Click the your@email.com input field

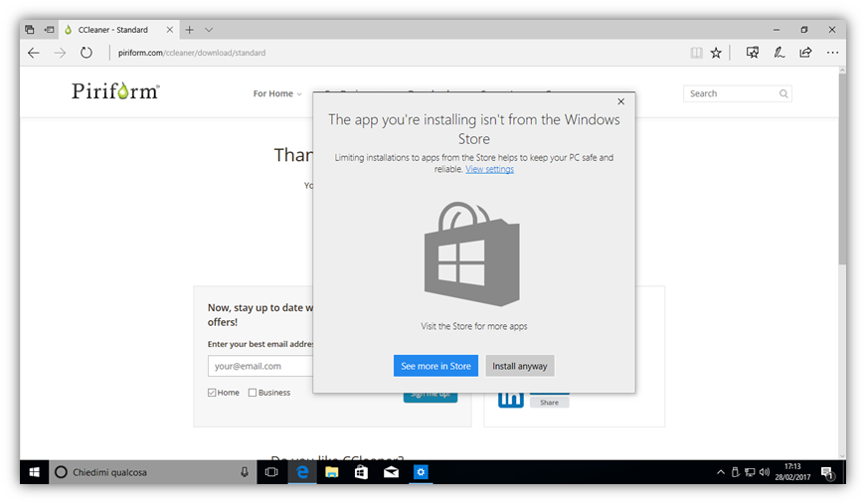tap(260, 366)
